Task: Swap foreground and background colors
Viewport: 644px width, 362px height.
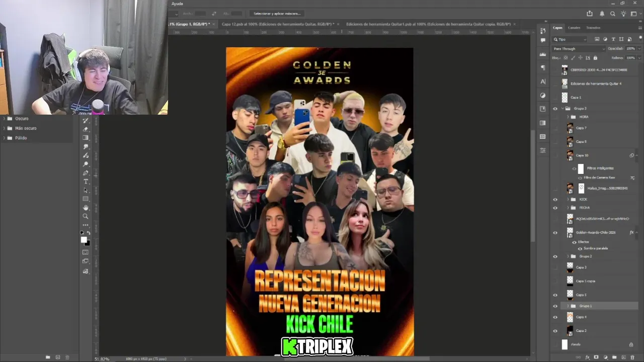Action: 89,233
